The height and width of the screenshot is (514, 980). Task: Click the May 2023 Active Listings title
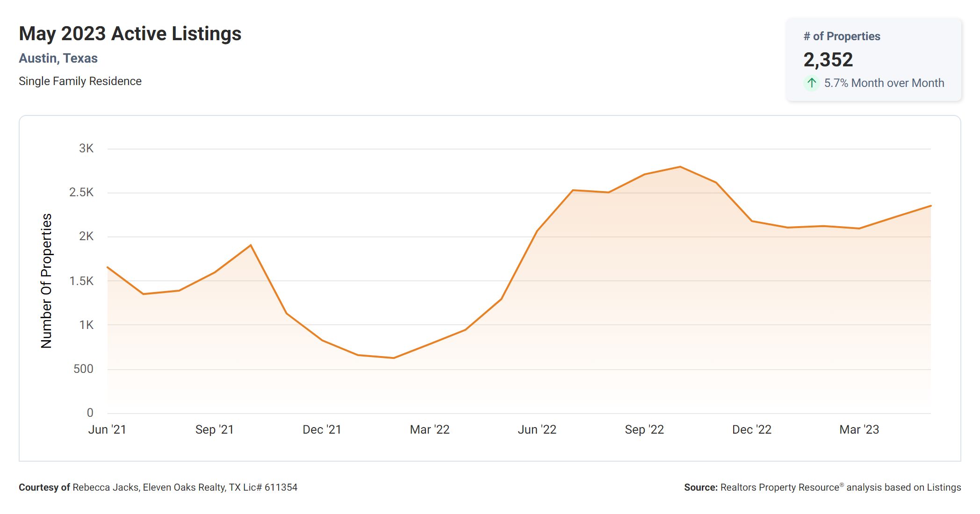click(x=130, y=34)
